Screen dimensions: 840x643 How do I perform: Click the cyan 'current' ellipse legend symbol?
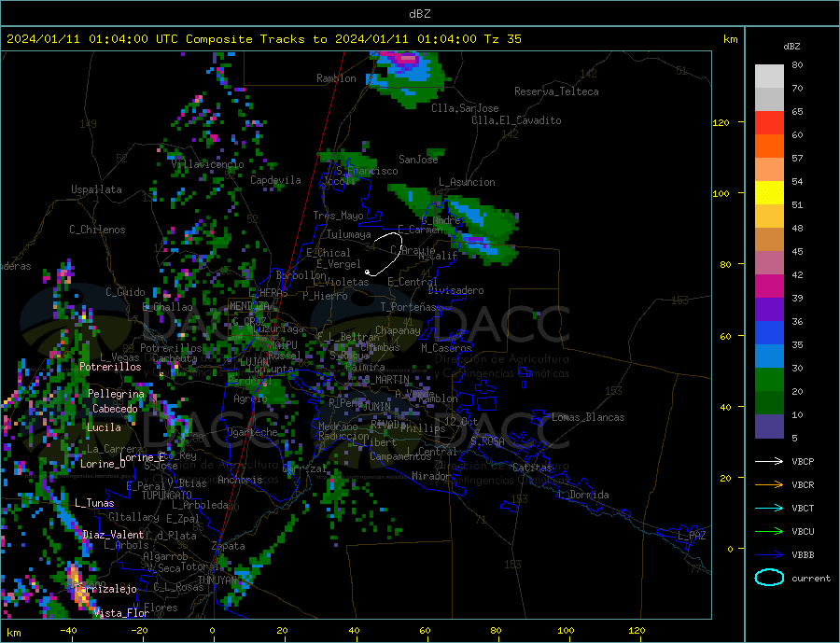coord(769,578)
